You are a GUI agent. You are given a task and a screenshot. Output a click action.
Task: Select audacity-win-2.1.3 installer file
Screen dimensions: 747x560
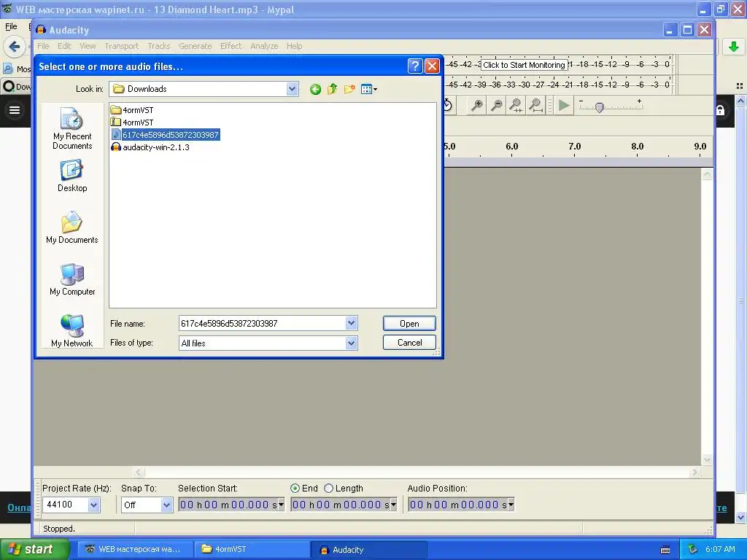pyautogui.click(x=150, y=147)
